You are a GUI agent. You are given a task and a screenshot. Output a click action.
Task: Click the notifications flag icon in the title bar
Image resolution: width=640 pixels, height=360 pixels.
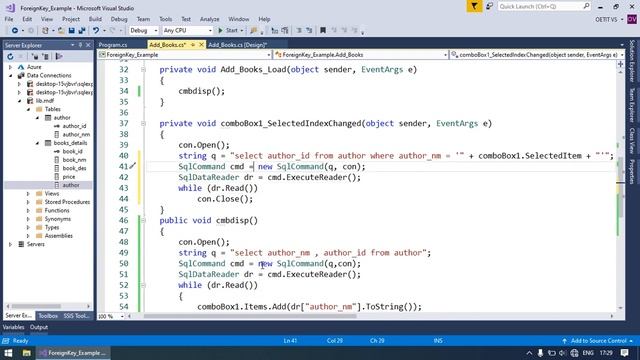click(474, 6)
